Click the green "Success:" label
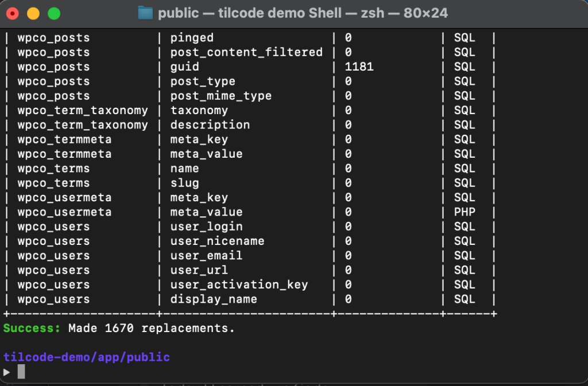 [x=32, y=328]
